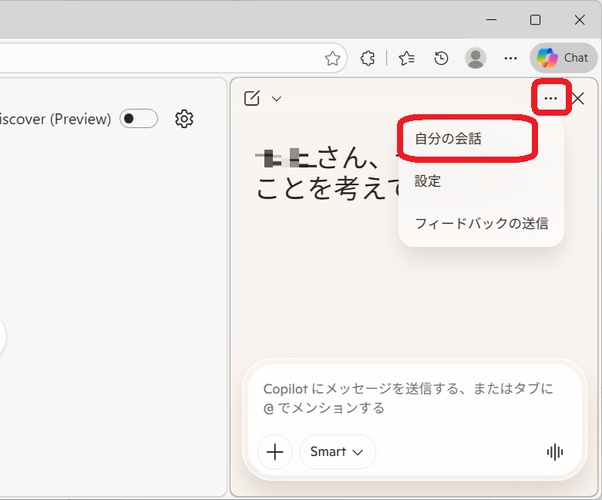Expand chevron next to new chat icon
602x500 pixels.
pos(276,99)
